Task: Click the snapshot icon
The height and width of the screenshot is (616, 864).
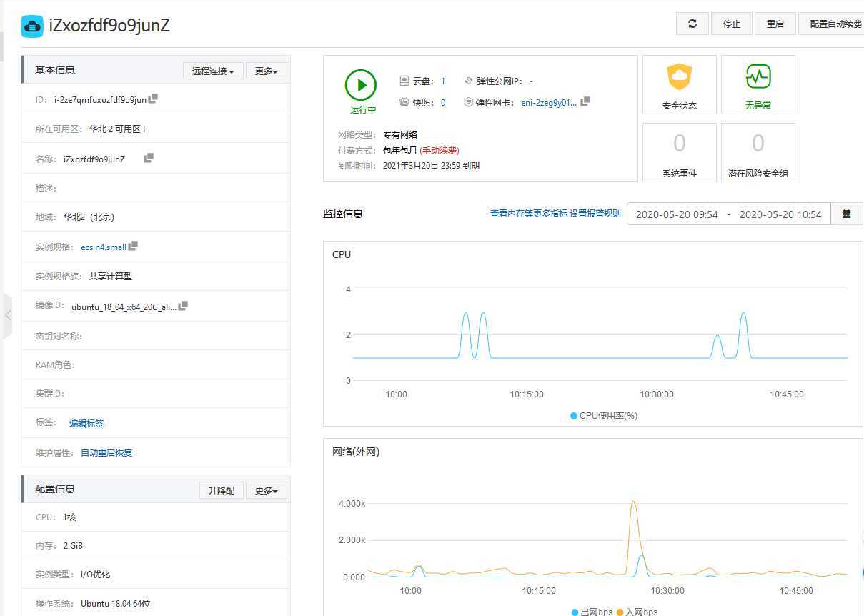Action: pyautogui.click(x=404, y=102)
